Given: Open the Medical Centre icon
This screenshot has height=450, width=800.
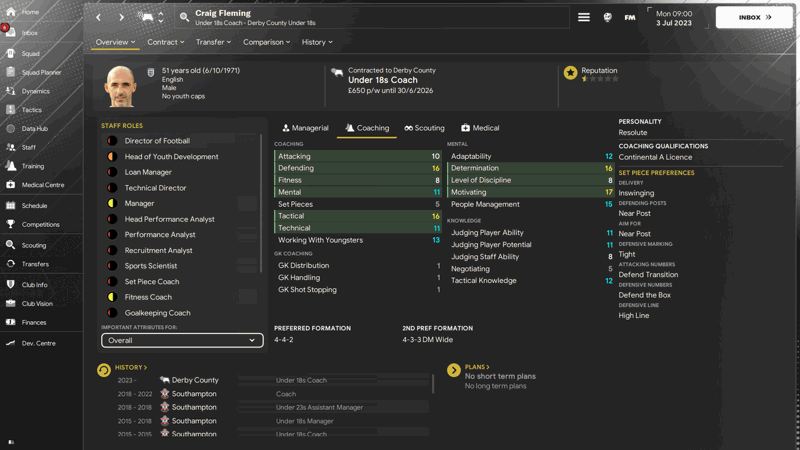Looking at the screenshot, I should click(11, 185).
